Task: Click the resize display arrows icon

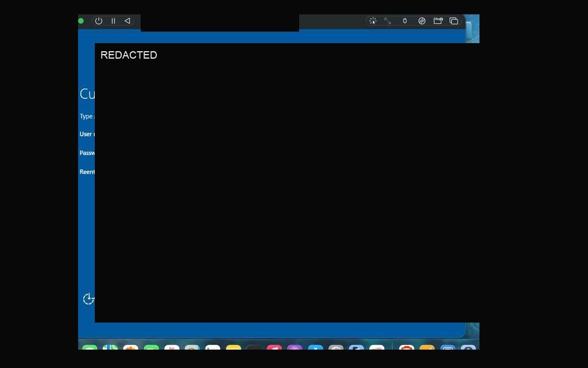Action: point(388,21)
